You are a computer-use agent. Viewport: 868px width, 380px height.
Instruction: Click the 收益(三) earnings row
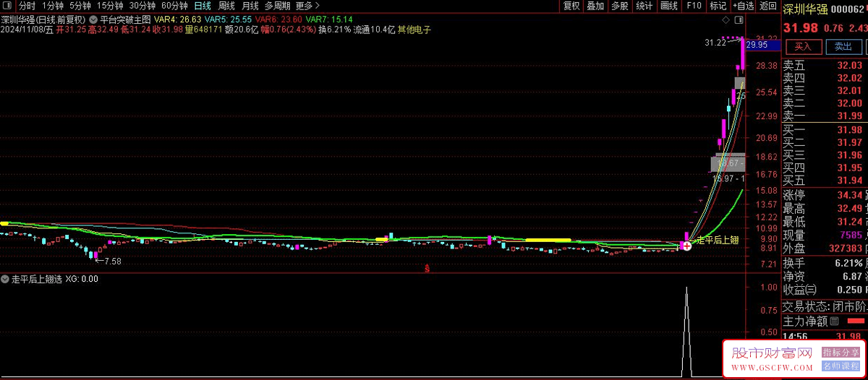pyautogui.click(x=824, y=290)
